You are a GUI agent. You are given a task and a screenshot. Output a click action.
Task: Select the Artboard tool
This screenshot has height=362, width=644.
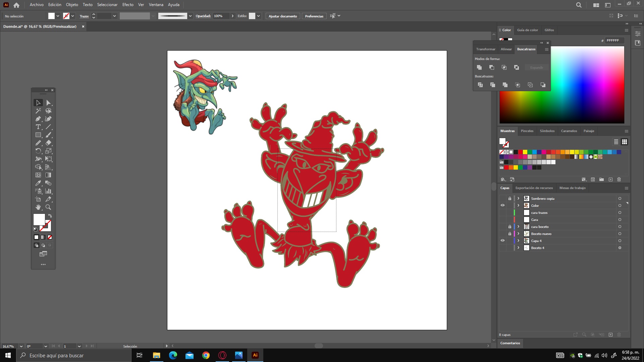tap(38, 199)
